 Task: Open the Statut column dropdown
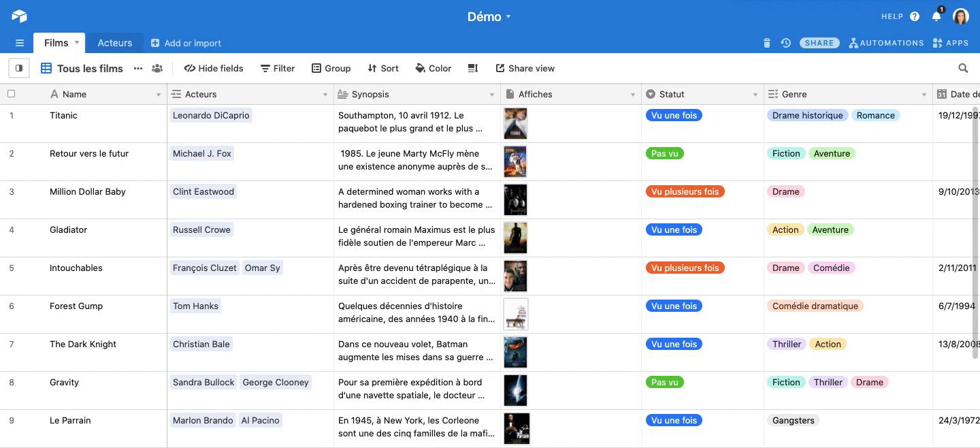755,95
